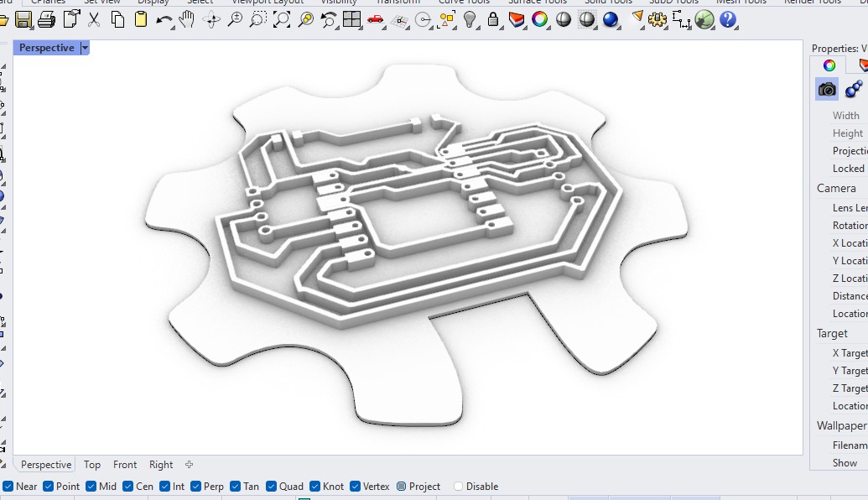Switch to the Right viewport tab

[161, 465]
